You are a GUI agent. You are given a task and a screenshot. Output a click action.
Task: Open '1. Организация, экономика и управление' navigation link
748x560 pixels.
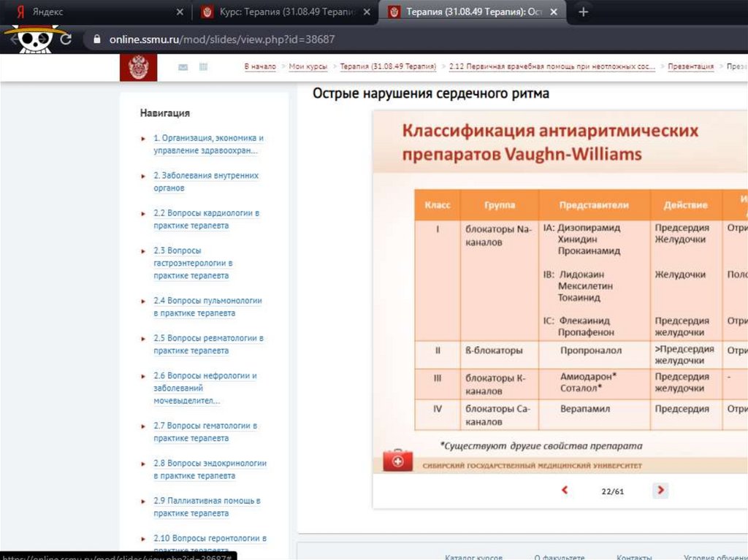click(208, 144)
